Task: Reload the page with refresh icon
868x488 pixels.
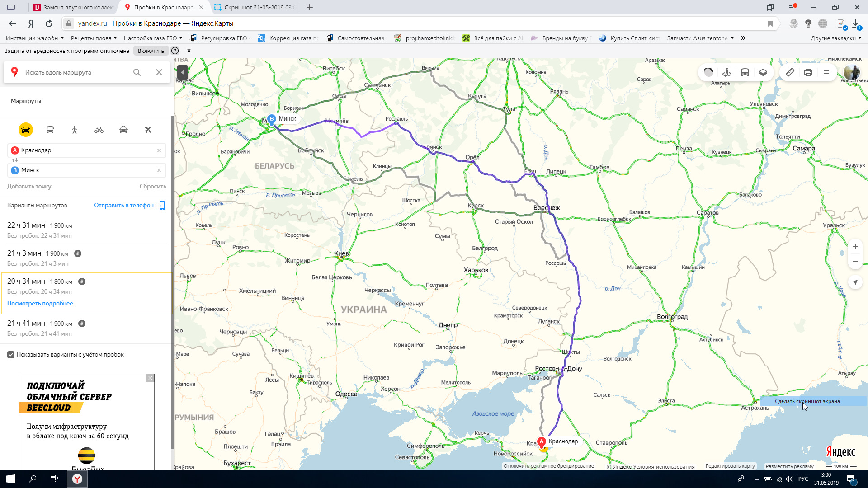Action: tap(49, 23)
